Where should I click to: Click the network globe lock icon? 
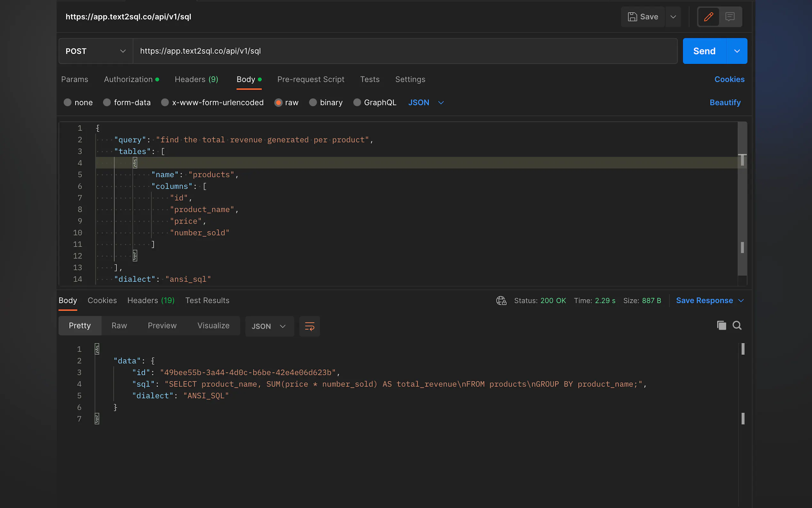[501, 300]
